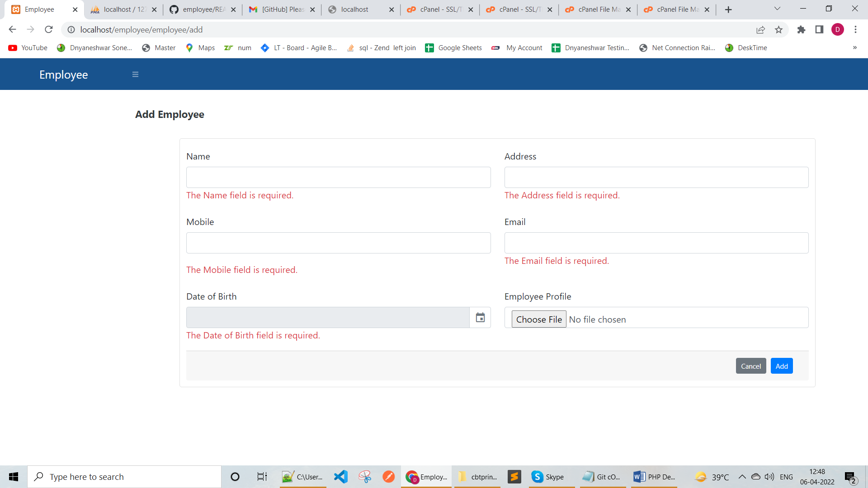Image resolution: width=868 pixels, height=488 pixels.
Task: Click the Cancel button
Action: (751, 366)
